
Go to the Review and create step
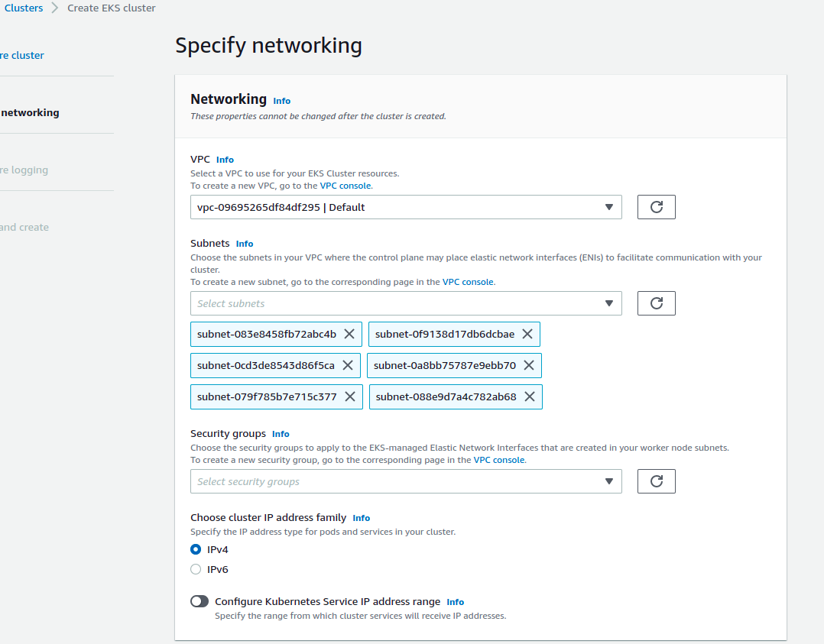click(24, 227)
